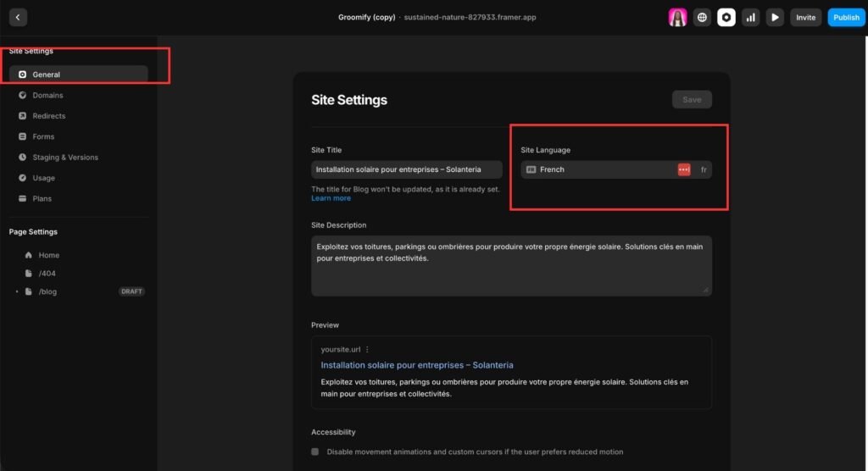Click the sustained-nature-827933.framer.app domain

[x=470, y=17]
